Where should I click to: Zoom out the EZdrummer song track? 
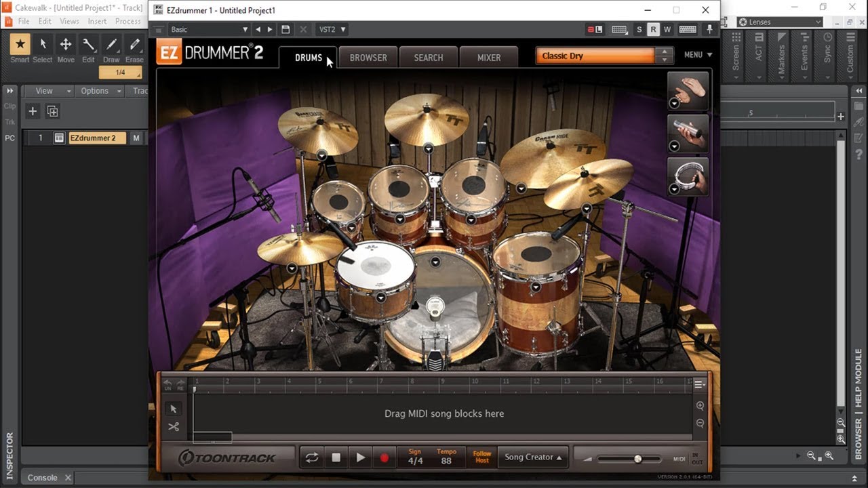point(700,423)
